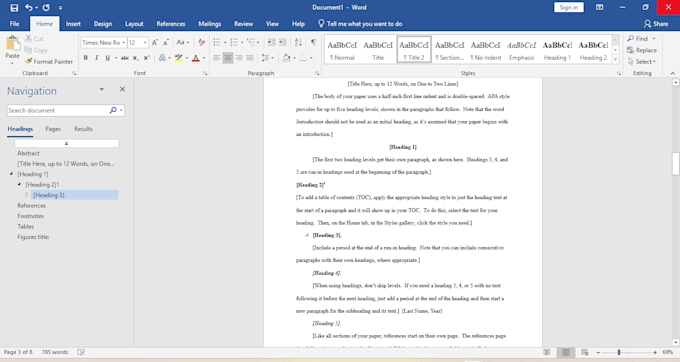
Task: Toggle Italic formatting
Action: pyautogui.click(x=96, y=58)
